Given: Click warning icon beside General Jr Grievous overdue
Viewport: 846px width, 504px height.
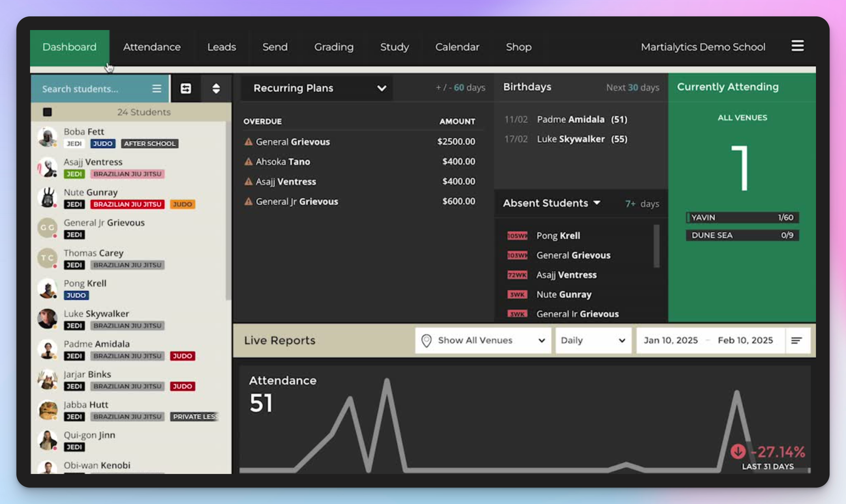Looking at the screenshot, I should (x=249, y=201).
